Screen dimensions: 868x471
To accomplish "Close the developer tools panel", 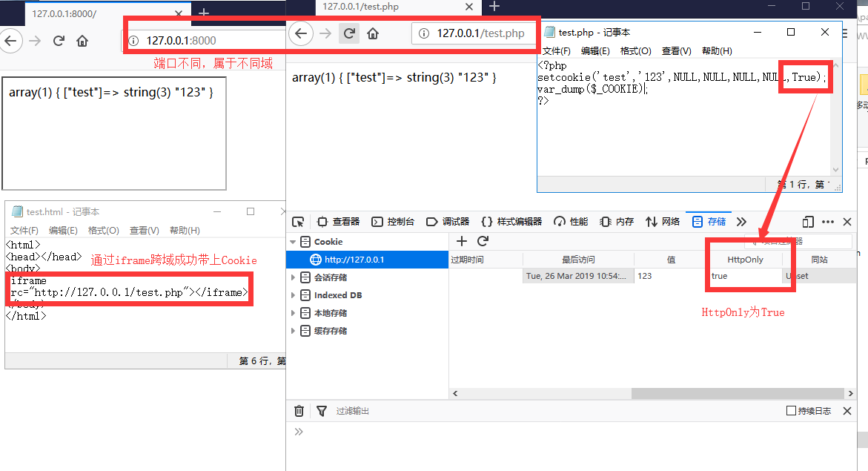I will click(847, 222).
